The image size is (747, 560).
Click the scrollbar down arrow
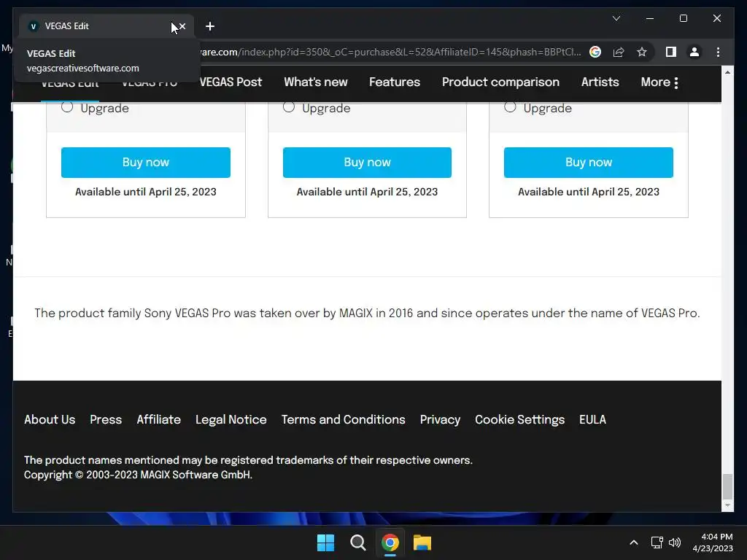click(x=727, y=506)
